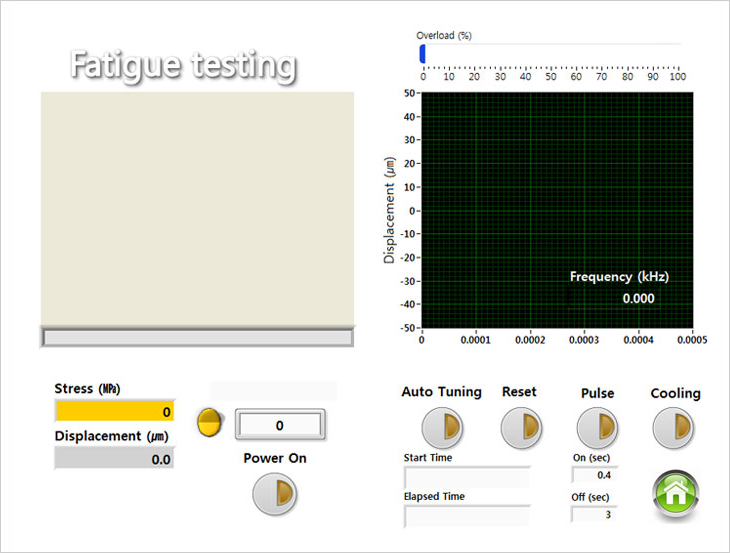730x553 pixels.
Task: Click the yellow LED indicator
Action: (209, 423)
